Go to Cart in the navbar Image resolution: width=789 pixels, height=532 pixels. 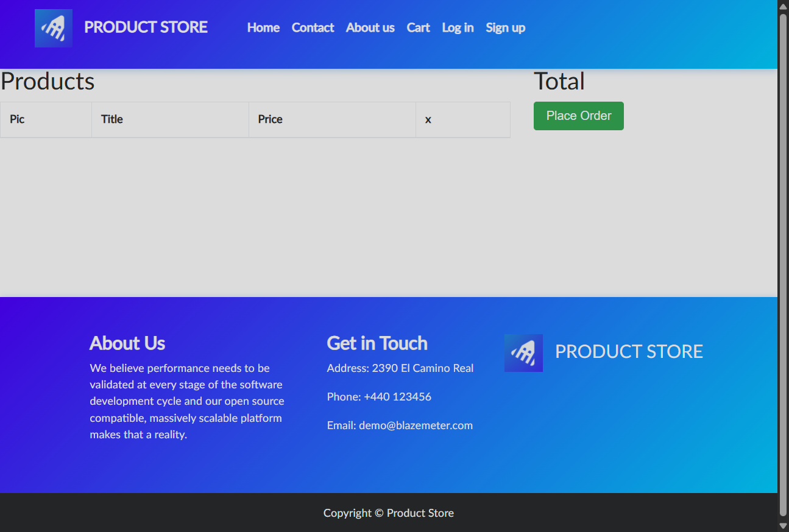coord(418,28)
